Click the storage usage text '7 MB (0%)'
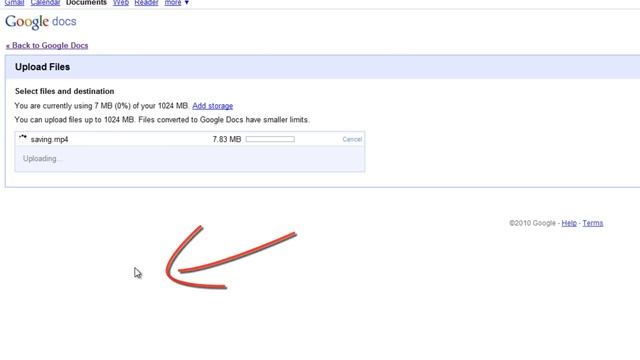The image size is (640, 360). point(113,106)
